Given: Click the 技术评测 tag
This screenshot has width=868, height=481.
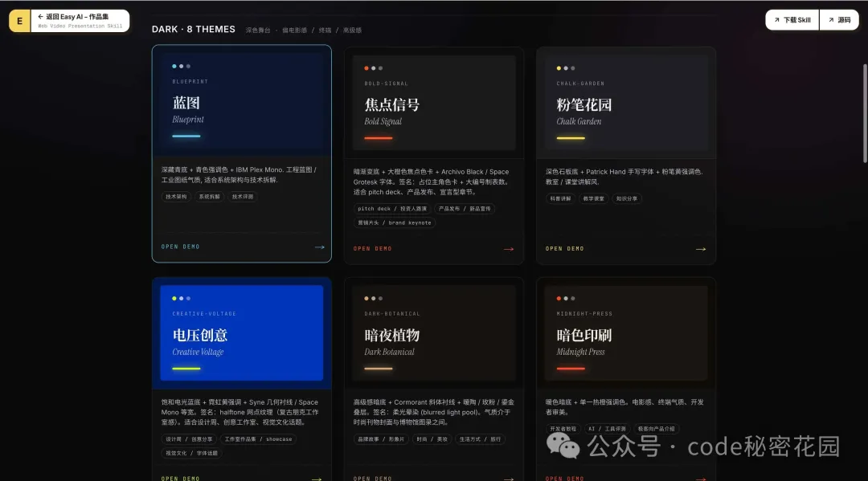Looking at the screenshot, I should coord(243,197).
